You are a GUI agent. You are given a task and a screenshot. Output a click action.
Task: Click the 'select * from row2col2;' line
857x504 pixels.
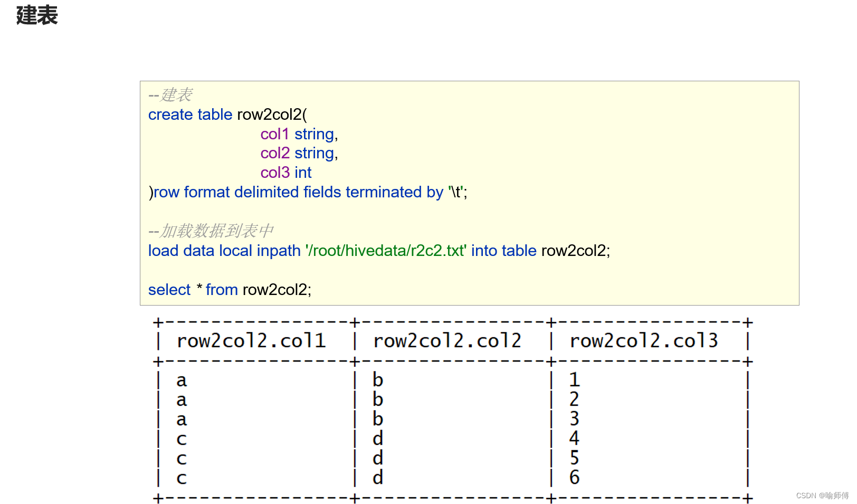(x=230, y=290)
